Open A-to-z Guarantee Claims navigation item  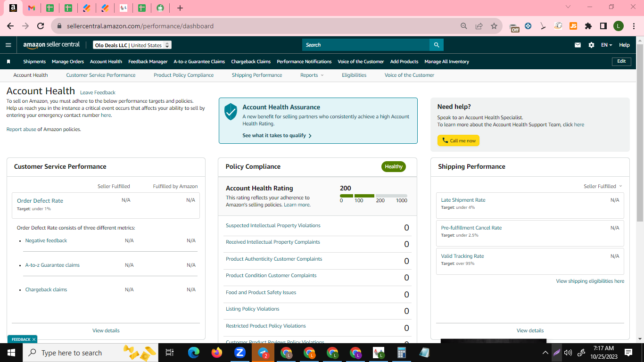[199, 61]
